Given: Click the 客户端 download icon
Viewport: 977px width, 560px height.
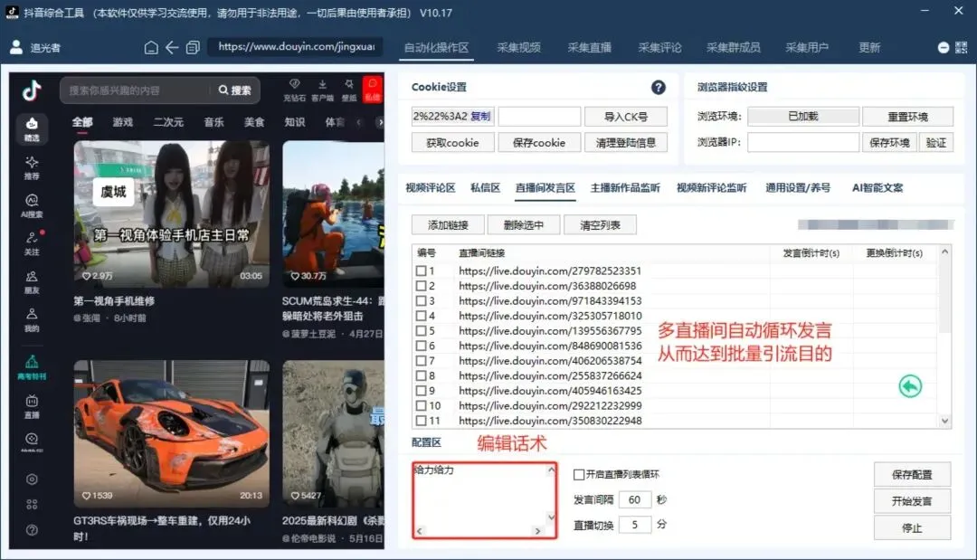Looking at the screenshot, I should pyautogui.click(x=322, y=90).
